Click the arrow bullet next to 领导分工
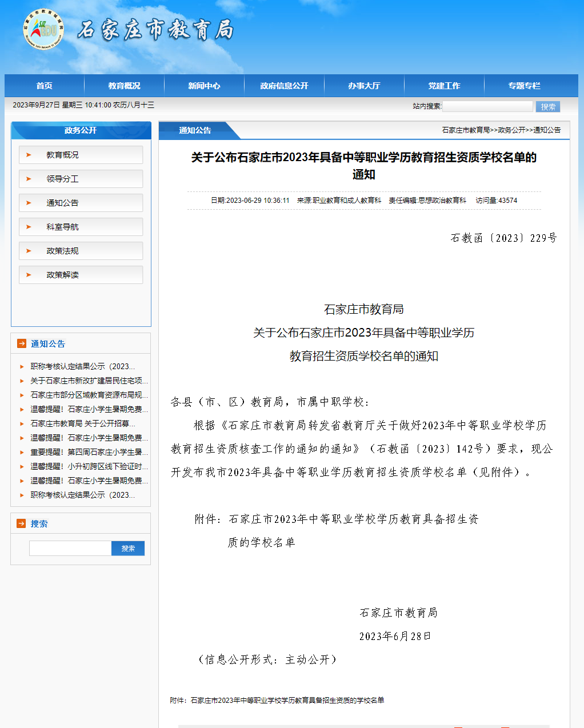Screen dimensions: 584x728 pos(29,179)
